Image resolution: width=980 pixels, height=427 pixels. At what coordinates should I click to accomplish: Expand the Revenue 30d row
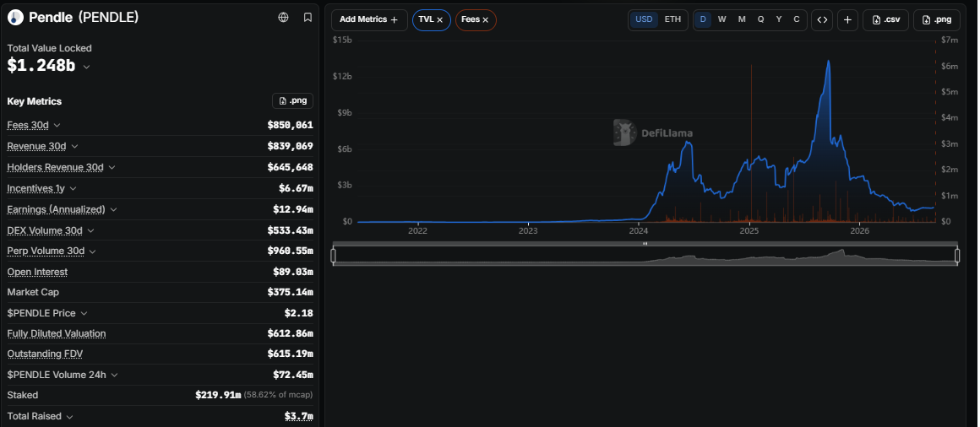(74, 146)
